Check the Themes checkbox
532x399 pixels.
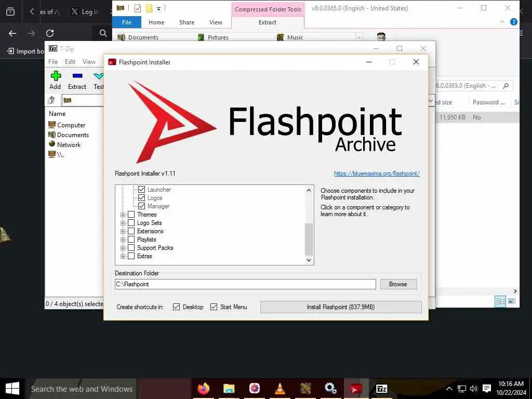point(131,215)
